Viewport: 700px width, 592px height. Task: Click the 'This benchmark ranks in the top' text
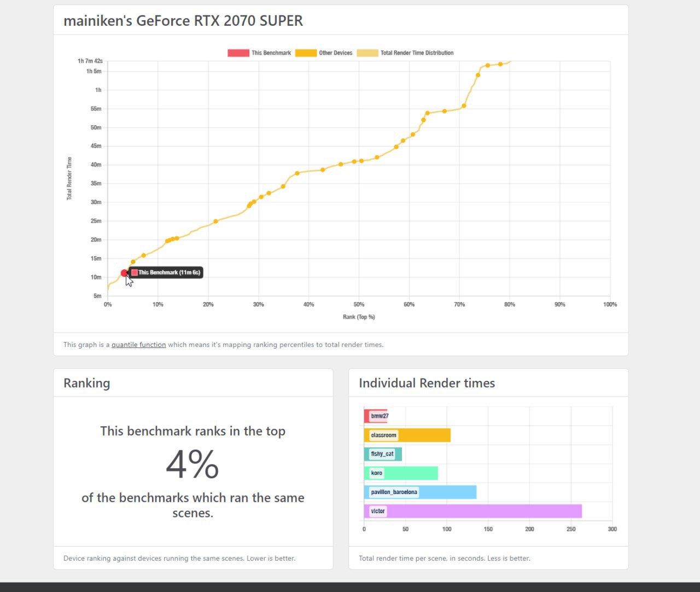pyautogui.click(x=192, y=431)
